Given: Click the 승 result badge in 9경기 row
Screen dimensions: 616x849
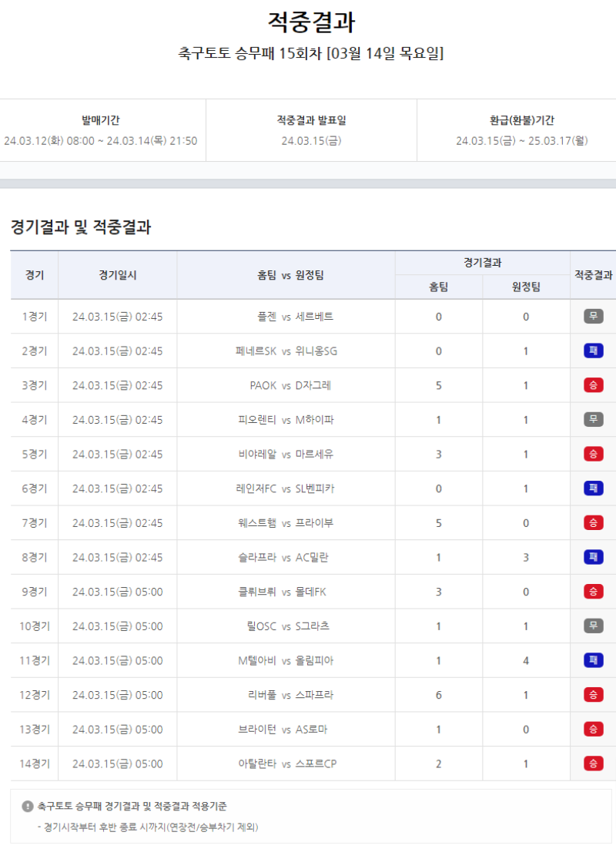Looking at the screenshot, I should [x=593, y=591].
